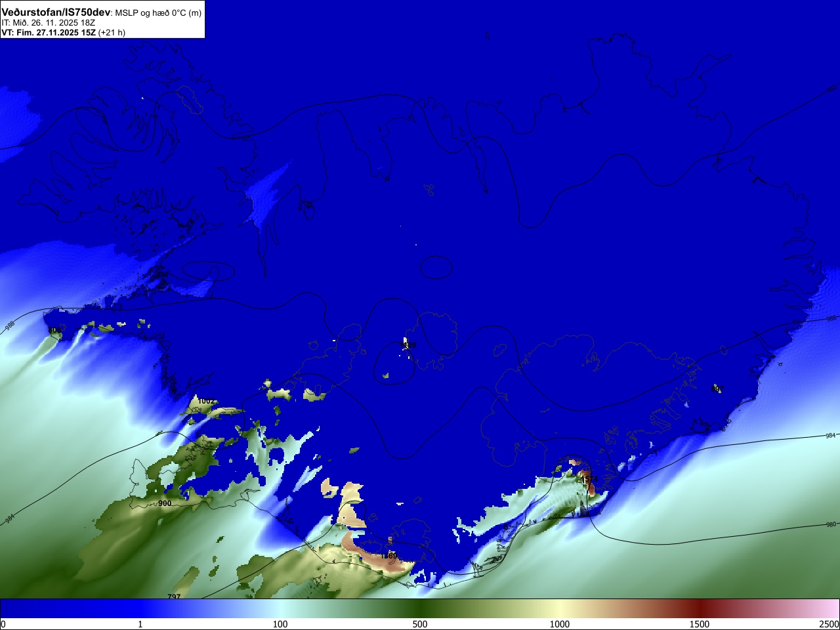
Task: Click the colorbar tick label 0
Action: [x=3, y=624]
